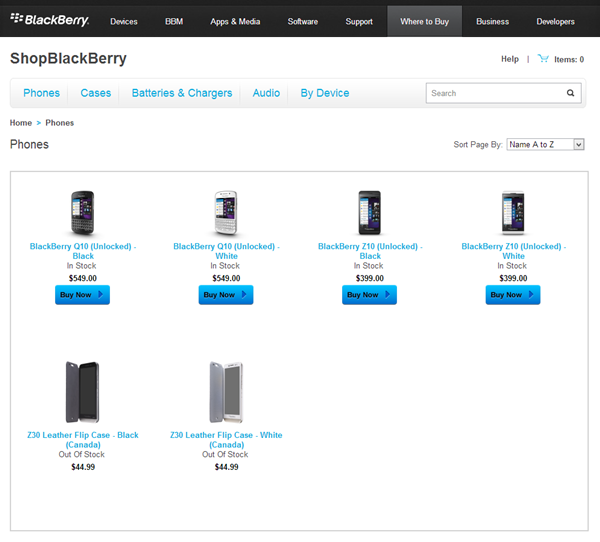Click the Phones breadcrumb
600x542 pixels.
(59, 123)
